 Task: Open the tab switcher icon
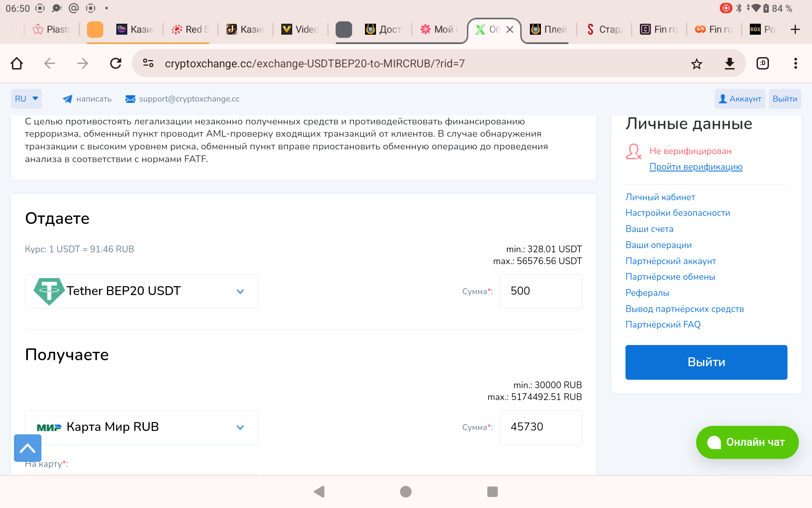point(762,63)
